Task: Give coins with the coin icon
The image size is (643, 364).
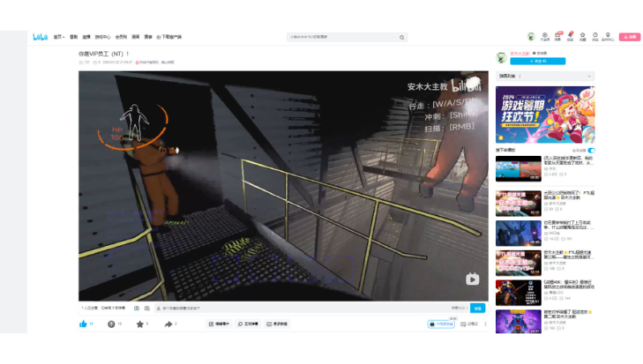Action: [111, 324]
